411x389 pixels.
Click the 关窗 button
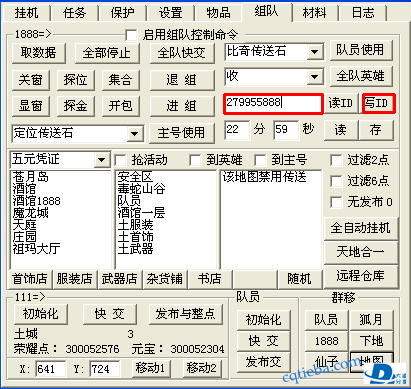coord(31,80)
